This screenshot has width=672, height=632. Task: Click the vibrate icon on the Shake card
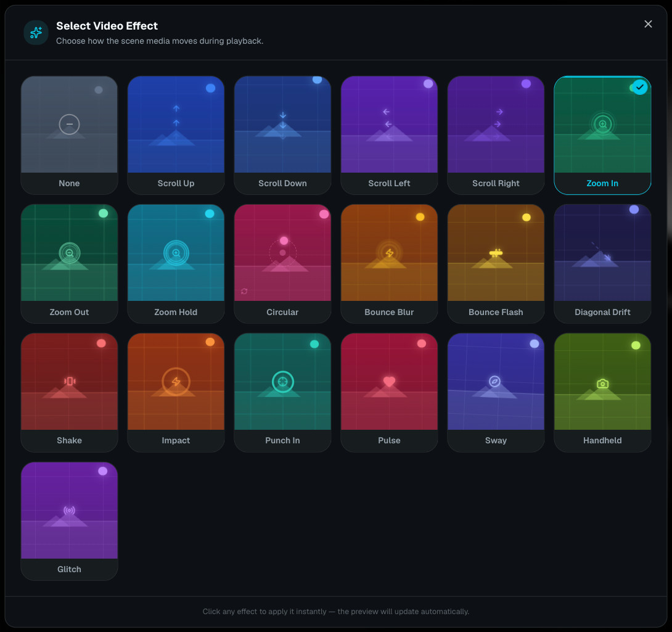pos(70,381)
